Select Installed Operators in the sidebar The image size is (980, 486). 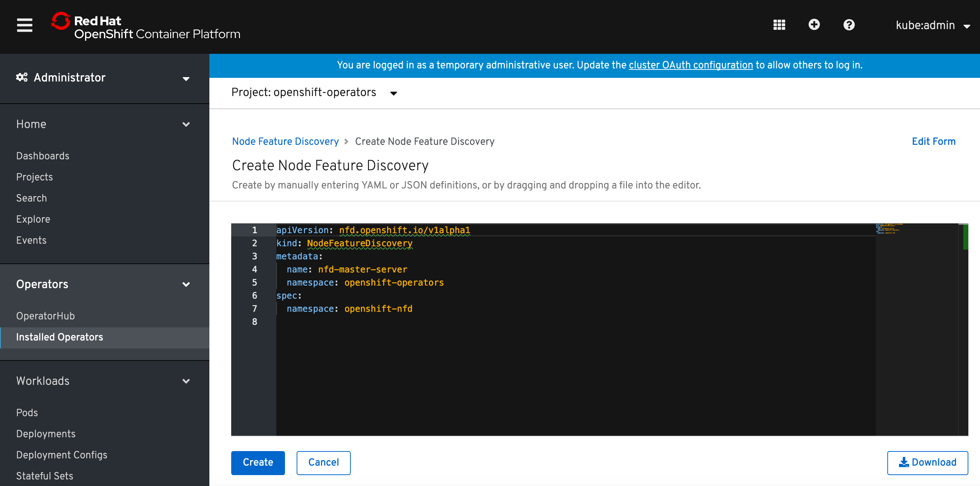[x=59, y=337]
